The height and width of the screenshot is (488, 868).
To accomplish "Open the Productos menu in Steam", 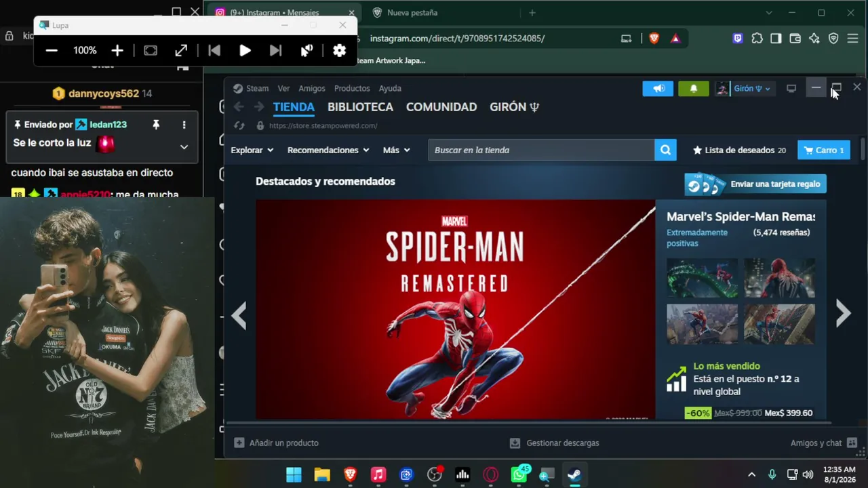I will tap(352, 88).
